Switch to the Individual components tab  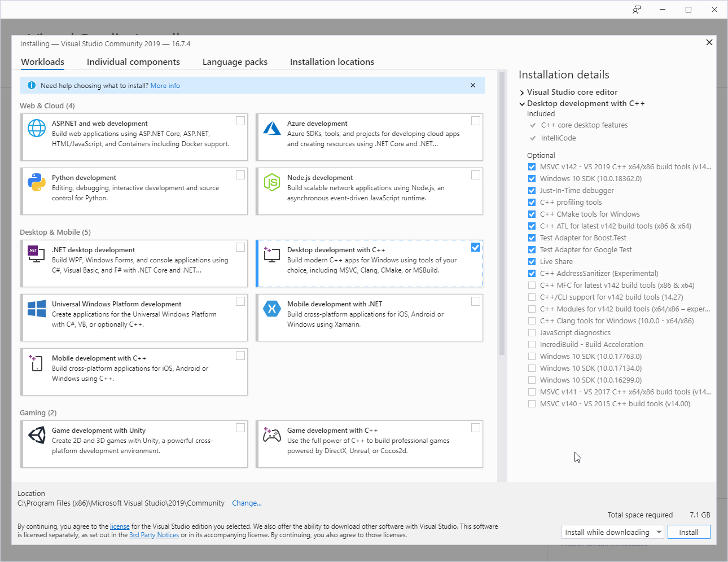(x=133, y=62)
